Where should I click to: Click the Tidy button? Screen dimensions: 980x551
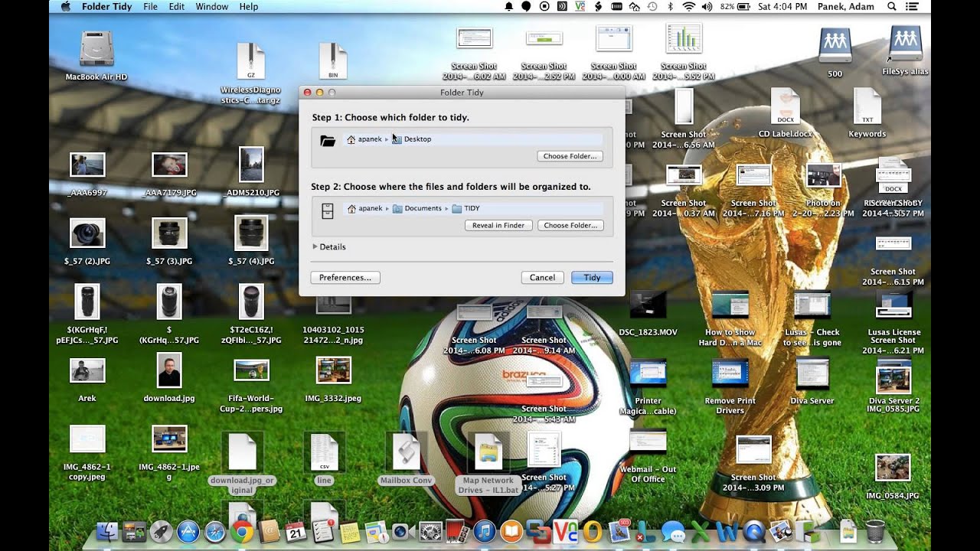point(592,277)
